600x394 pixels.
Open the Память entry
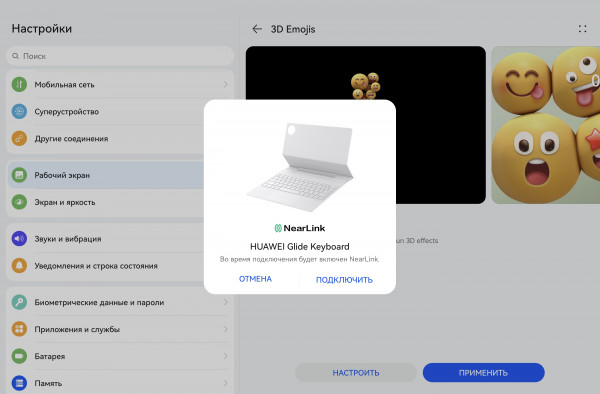tap(120, 383)
